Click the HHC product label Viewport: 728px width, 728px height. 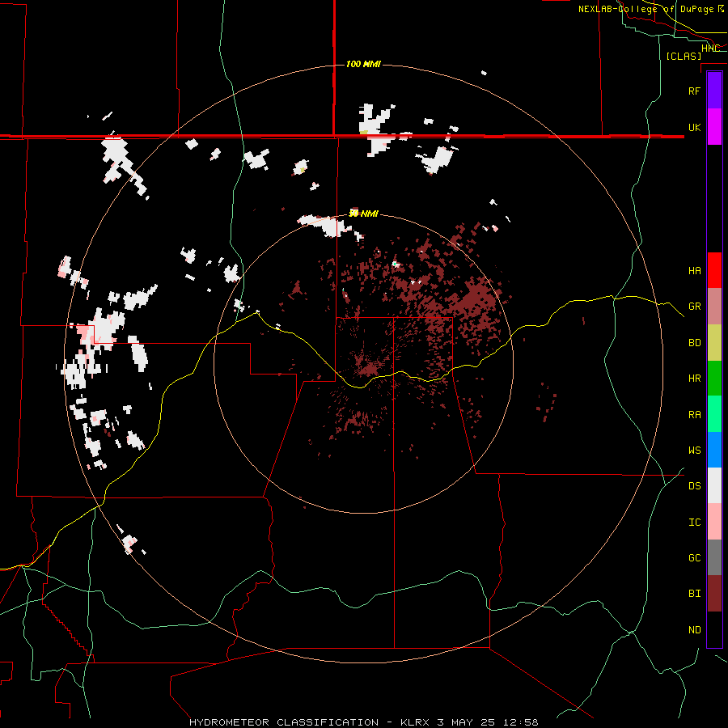tap(710, 49)
